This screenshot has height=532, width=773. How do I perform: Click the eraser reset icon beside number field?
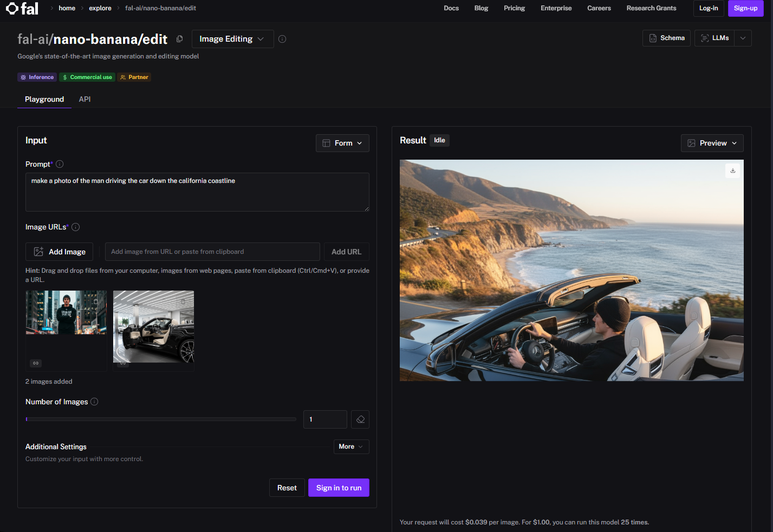tap(360, 419)
